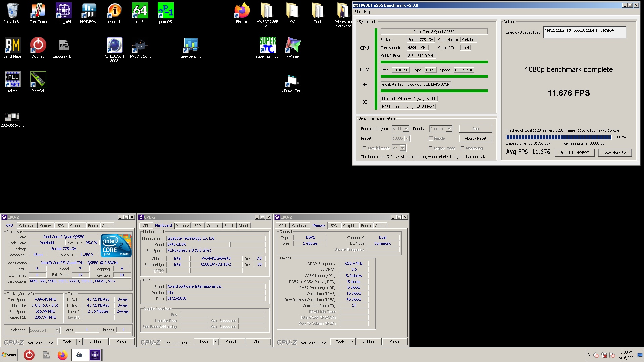Click OCSnap icon in taskbar
Screen dimensions: 644x362
[29, 355]
